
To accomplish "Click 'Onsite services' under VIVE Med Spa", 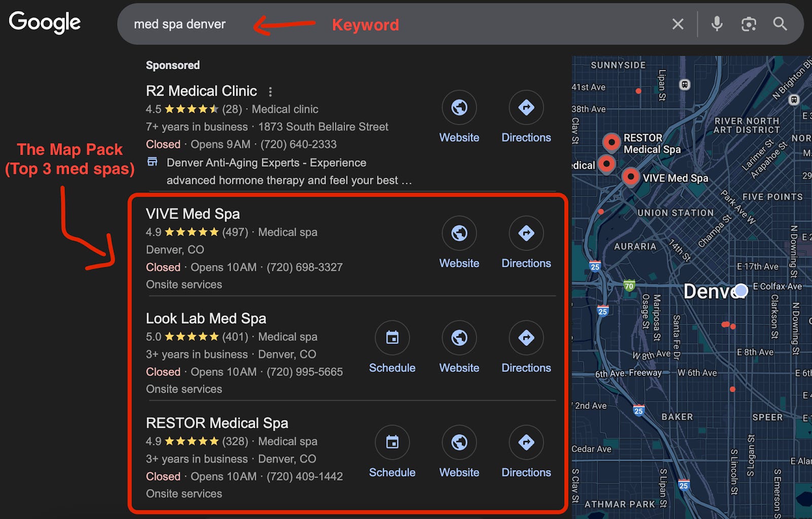I will tap(184, 284).
